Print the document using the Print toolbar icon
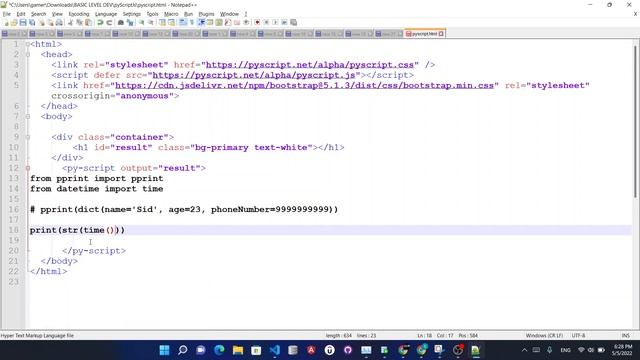Viewport: 640px width, 360px height. 59,22
